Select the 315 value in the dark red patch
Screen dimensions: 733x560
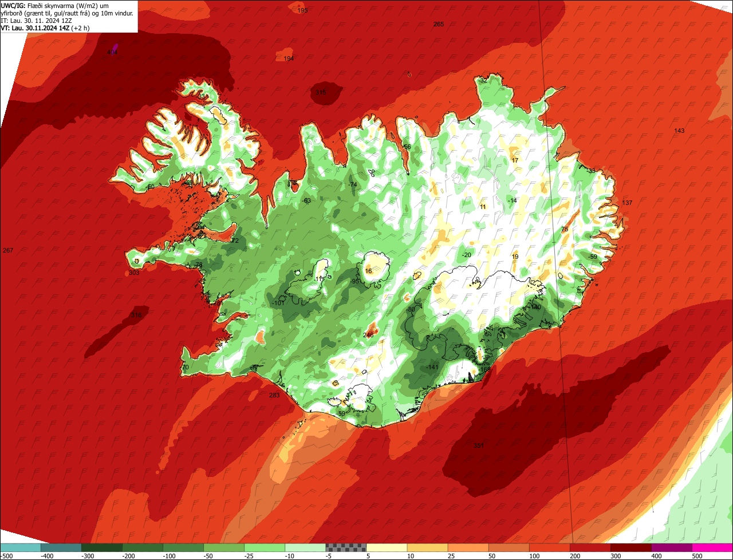pos(321,93)
